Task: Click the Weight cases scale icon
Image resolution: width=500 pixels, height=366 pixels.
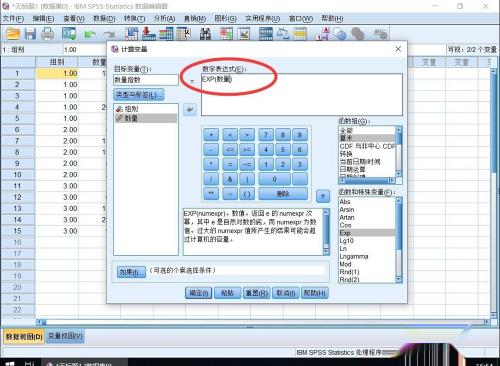Action: coord(283,34)
